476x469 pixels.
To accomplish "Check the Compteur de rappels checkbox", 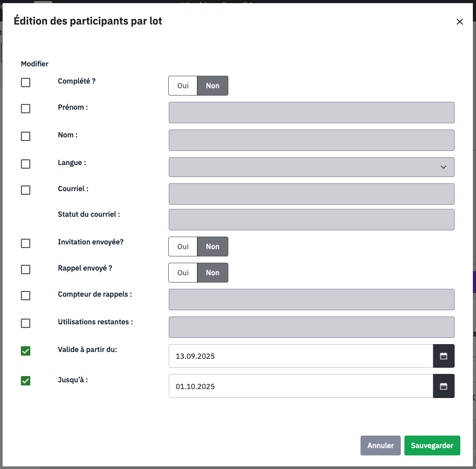I will (26, 296).
